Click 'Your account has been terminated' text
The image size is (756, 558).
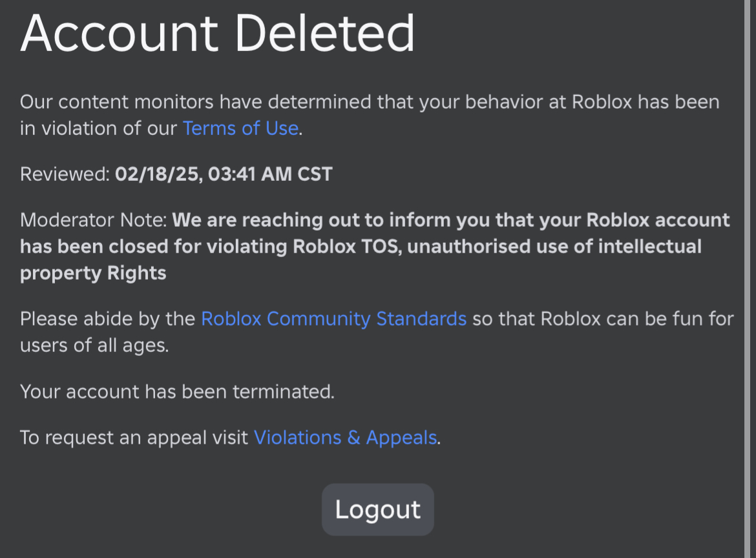tap(177, 391)
